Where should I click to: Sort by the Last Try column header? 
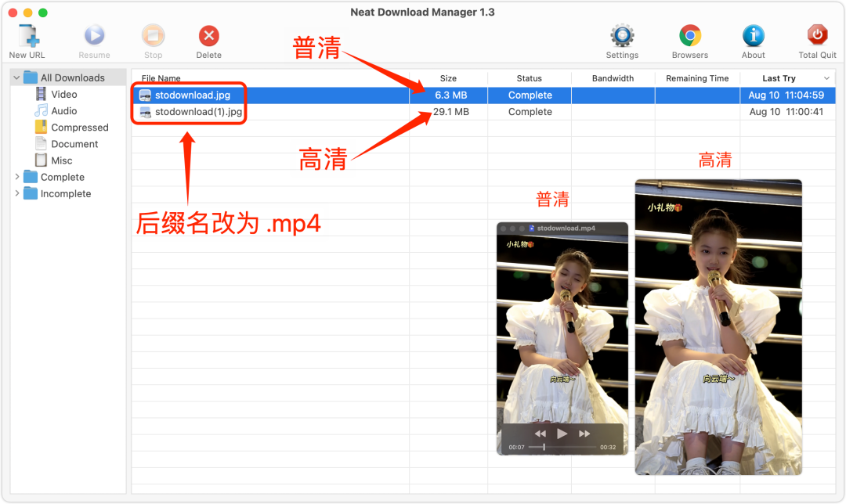click(779, 78)
